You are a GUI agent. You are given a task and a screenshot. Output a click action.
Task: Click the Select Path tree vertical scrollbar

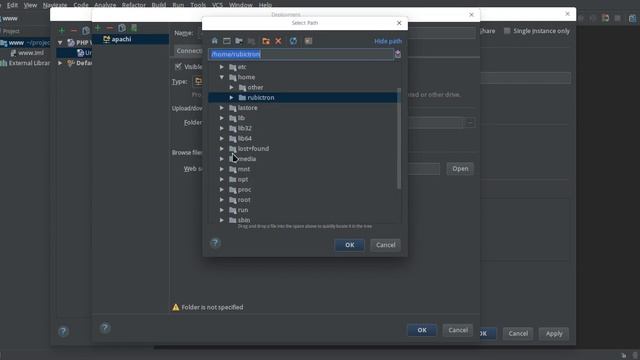[x=399, y=139]
